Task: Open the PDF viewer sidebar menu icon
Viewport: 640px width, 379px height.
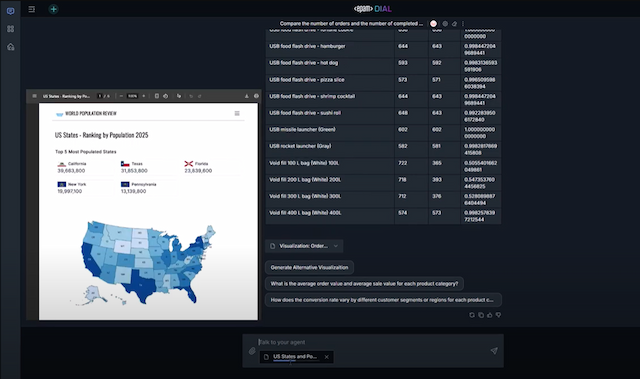Action: click(34, 96)
